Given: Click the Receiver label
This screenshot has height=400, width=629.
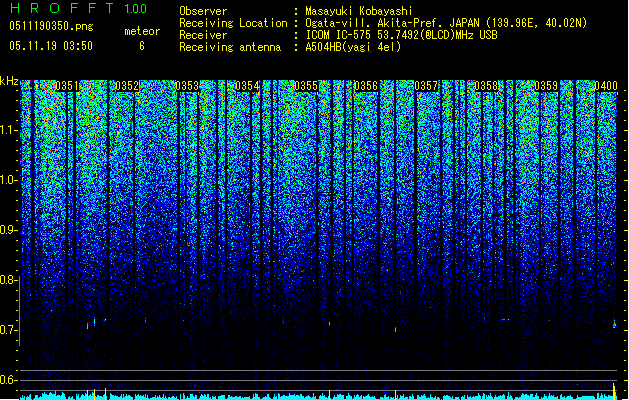Looking at the screenshot, I should coord(203,35).
